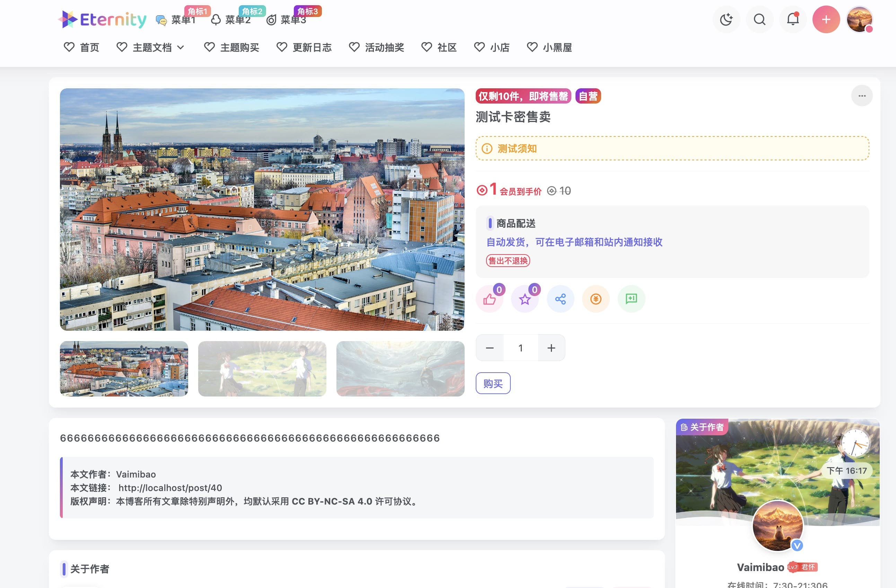The image size is (896, 588).
Task: Click the 购买 button
Action: [x=493, y=383]
